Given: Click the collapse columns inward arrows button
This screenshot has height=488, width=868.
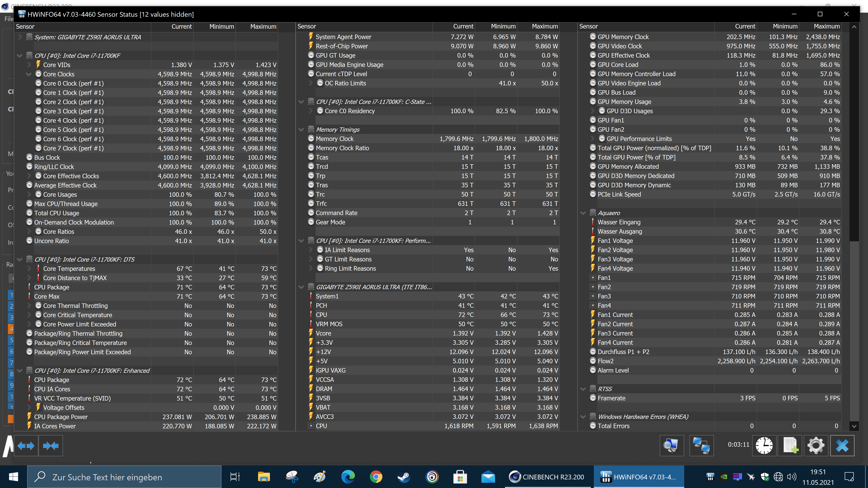Looking at the screenshot, I should coord(51,446).
